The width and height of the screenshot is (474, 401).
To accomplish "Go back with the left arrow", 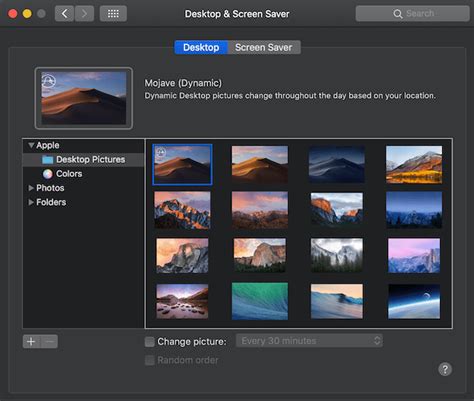I will coord(64,14).
